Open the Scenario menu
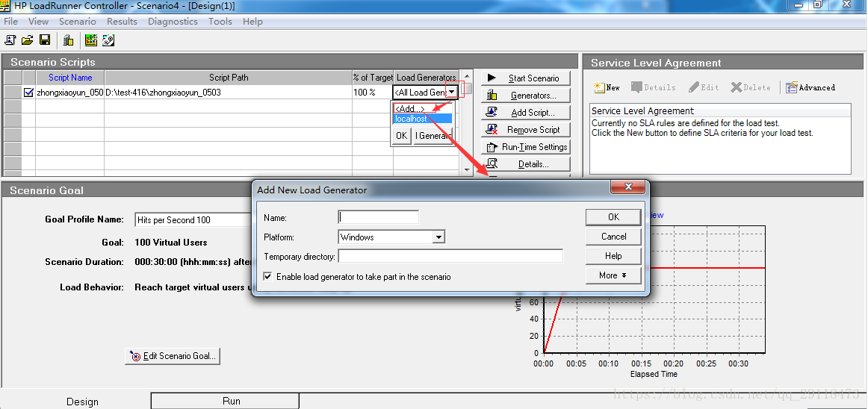Screen dimensions: 868x409 tap(78, 22)
